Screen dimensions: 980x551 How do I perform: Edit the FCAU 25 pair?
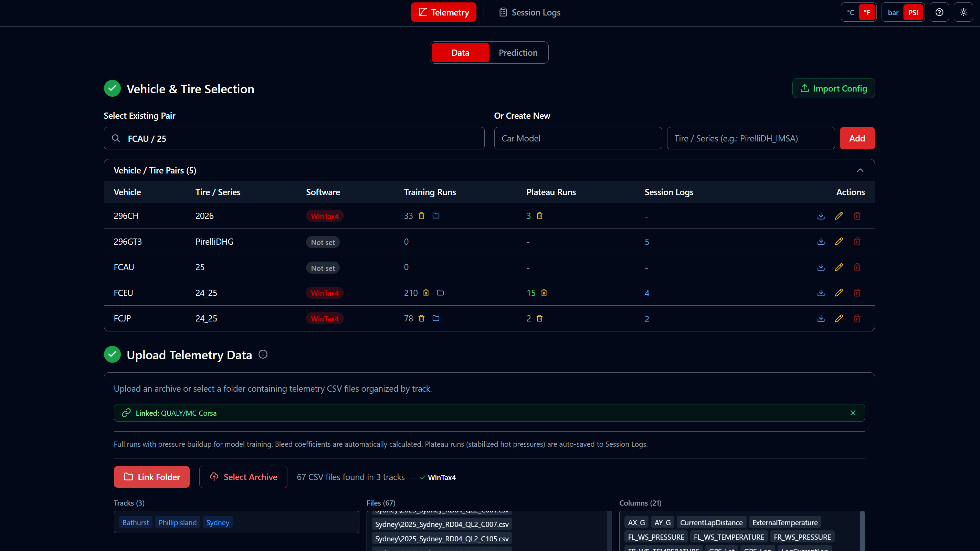(839, 267)
